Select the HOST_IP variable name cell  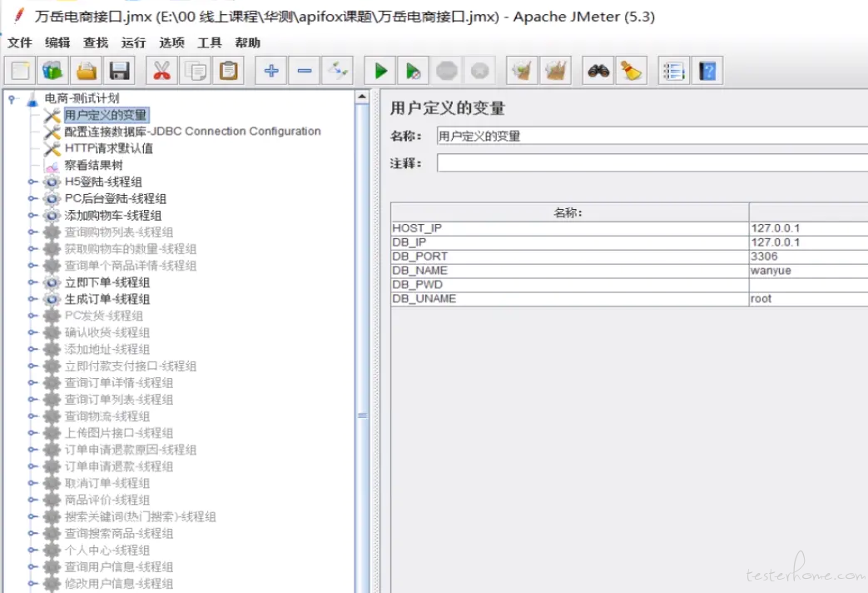coord(569,228)
